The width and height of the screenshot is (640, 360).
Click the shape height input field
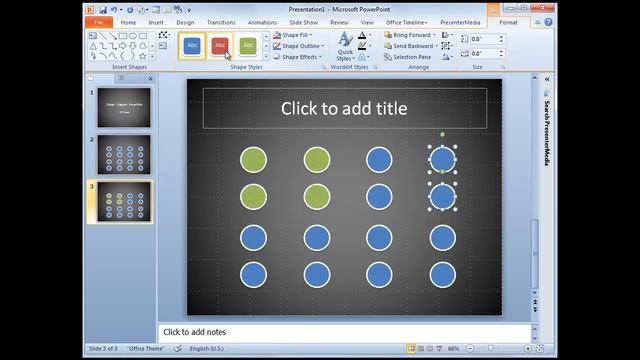[x=484, y=39]
